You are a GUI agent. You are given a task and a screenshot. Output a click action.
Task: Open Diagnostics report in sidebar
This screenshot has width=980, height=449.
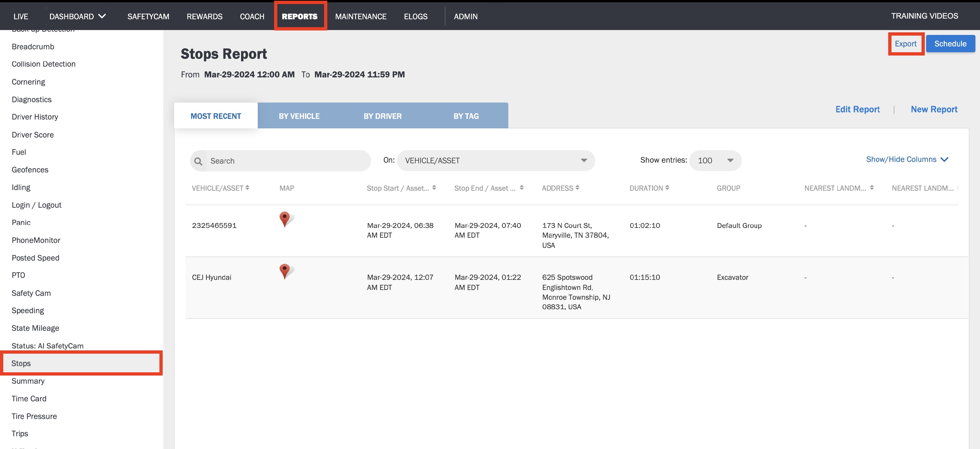[x=32, y=99]
